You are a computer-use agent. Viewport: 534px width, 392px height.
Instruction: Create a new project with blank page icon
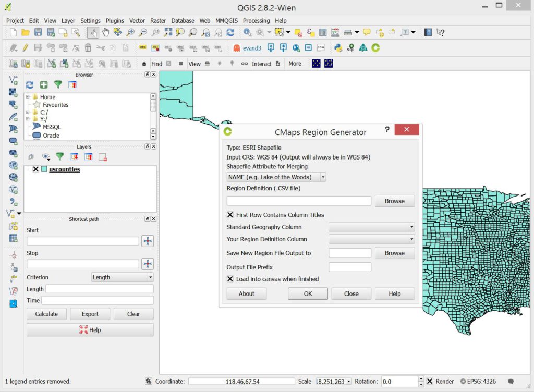point(13,32)
